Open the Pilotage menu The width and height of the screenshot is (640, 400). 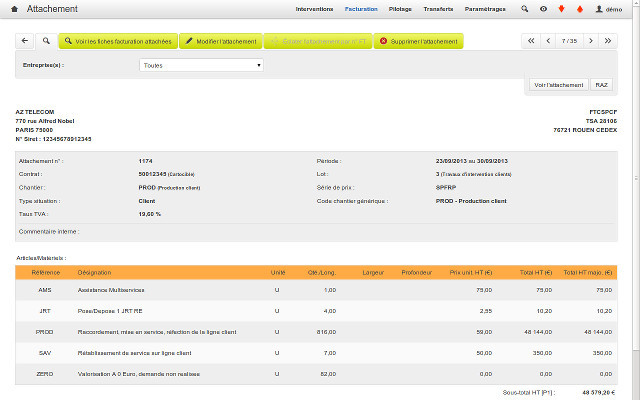[x=400, y=9]
